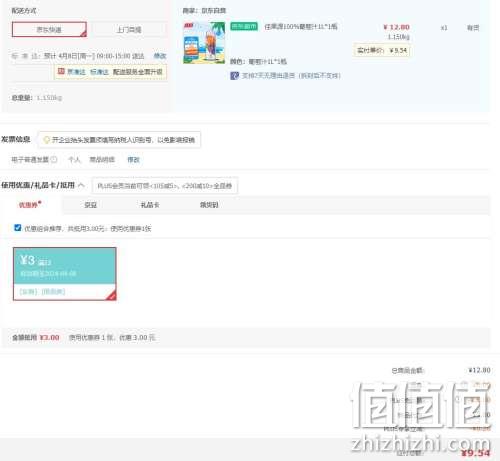Switch to the 礼品卡 tab
The image size is (500, 461).
[x=150, y=205]
